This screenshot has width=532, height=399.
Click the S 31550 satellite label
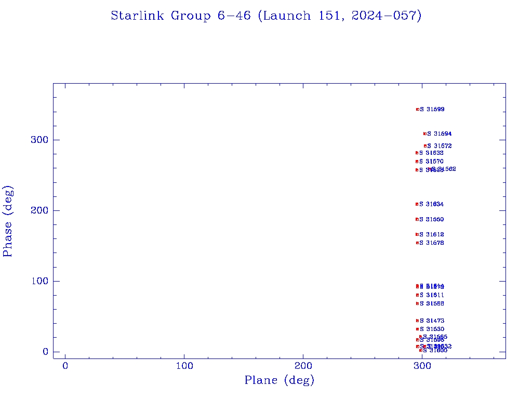tap(432, 220)
